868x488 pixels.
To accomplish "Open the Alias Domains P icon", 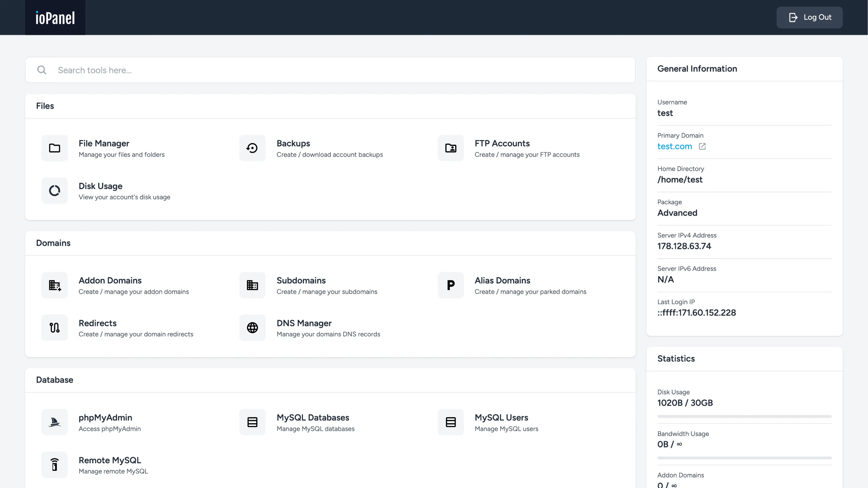I will [451, 285].
